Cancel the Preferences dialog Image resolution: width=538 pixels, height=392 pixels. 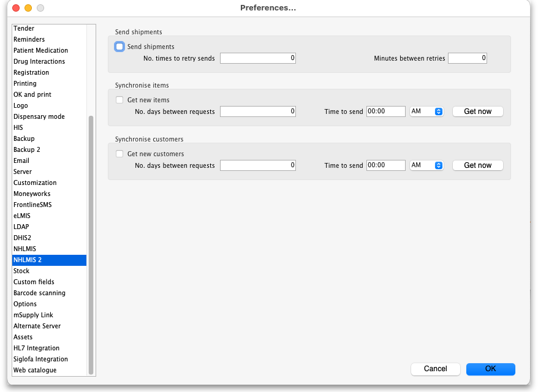435,369
